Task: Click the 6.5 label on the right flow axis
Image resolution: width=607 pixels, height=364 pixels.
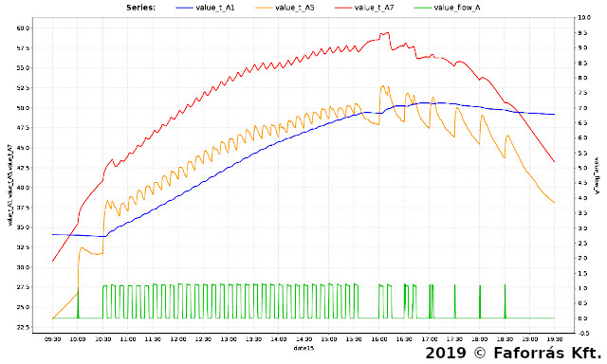Action: [583, 123]
